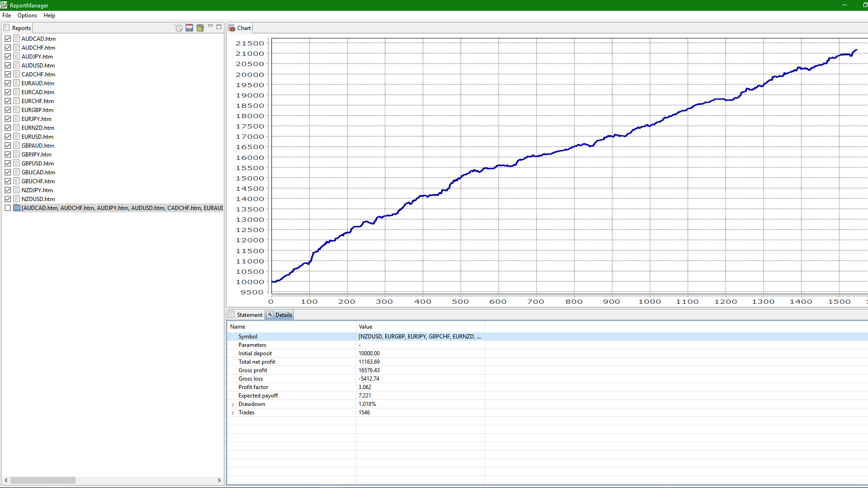Click the right arrow of the horizontal scrollbar

pos(219,480)
